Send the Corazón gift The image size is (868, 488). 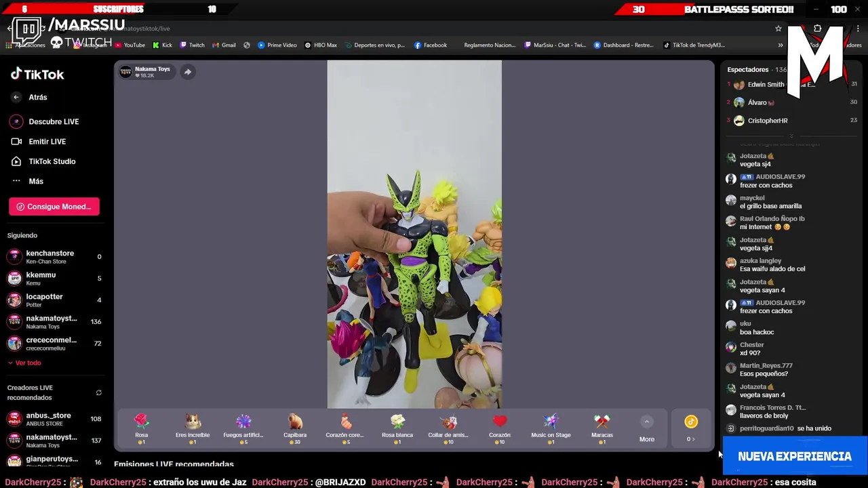pos(500,429)
